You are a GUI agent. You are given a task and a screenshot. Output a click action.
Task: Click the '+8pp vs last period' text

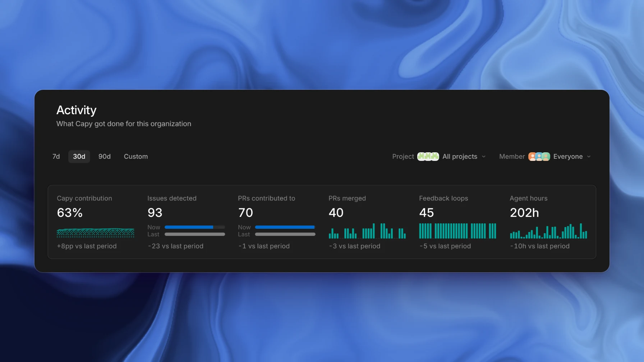click(x=87, y=246)
